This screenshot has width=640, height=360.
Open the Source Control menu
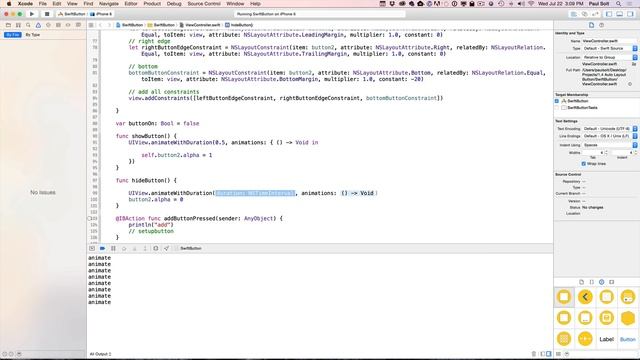(x=204, y=4)
